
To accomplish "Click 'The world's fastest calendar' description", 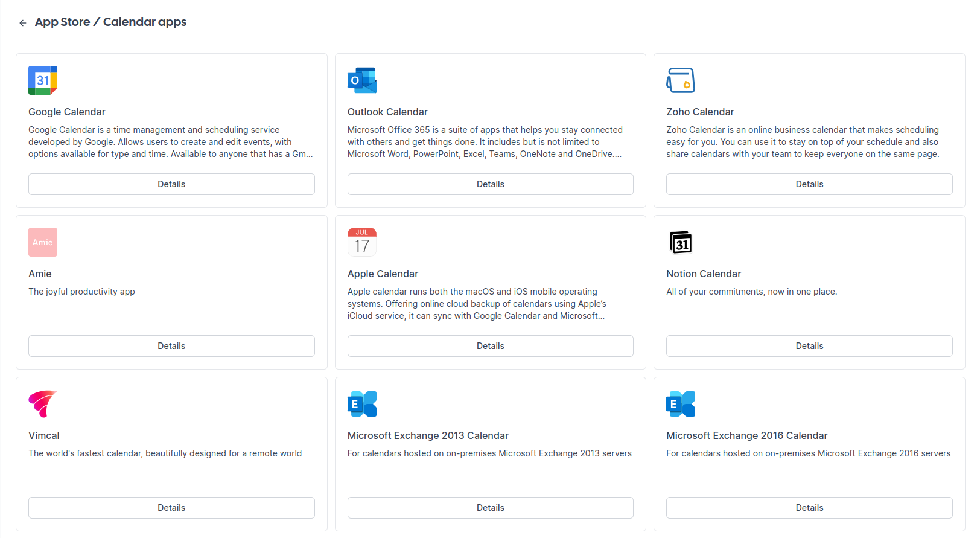I will [x=165, y=453].
